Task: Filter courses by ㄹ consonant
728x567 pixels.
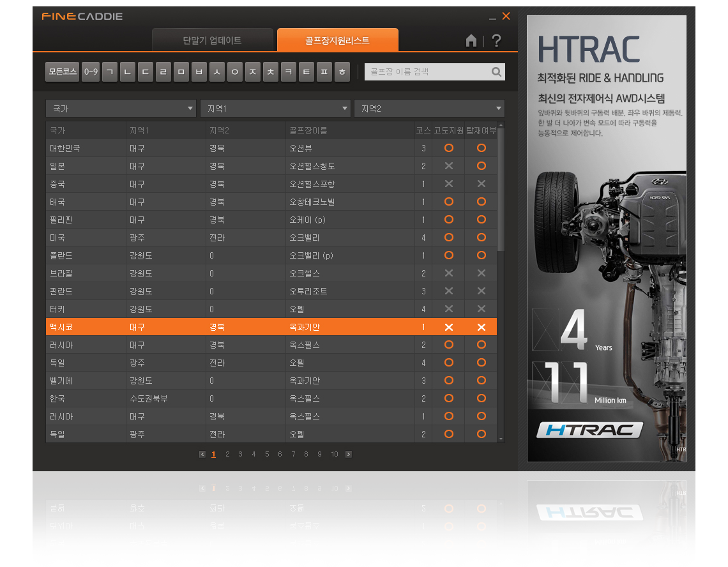Action: 163,72
